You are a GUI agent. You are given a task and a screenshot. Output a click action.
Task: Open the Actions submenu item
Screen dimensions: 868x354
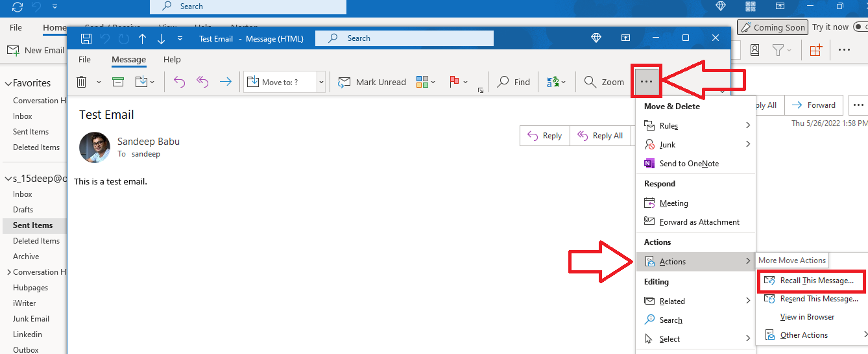pos(696,262)
